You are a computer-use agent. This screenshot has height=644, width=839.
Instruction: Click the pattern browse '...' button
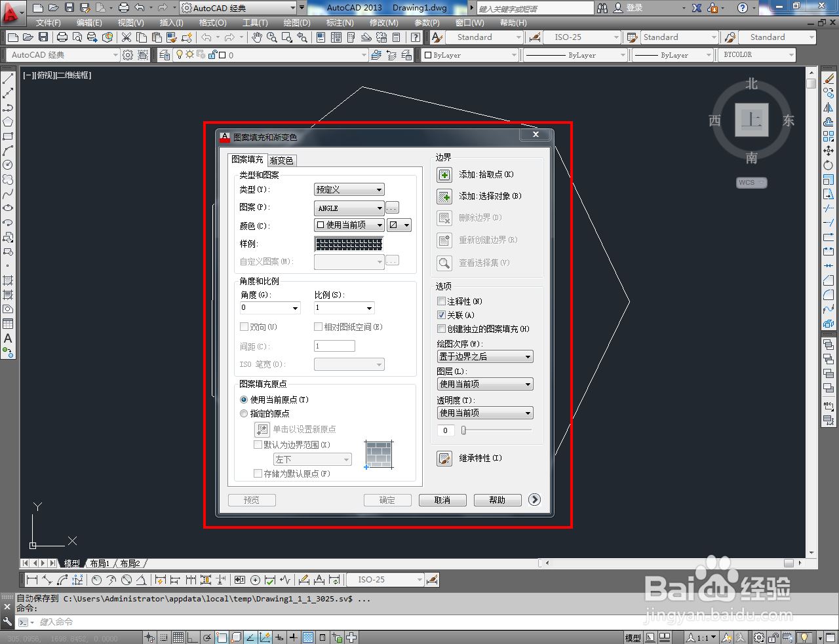coord(392,208)
